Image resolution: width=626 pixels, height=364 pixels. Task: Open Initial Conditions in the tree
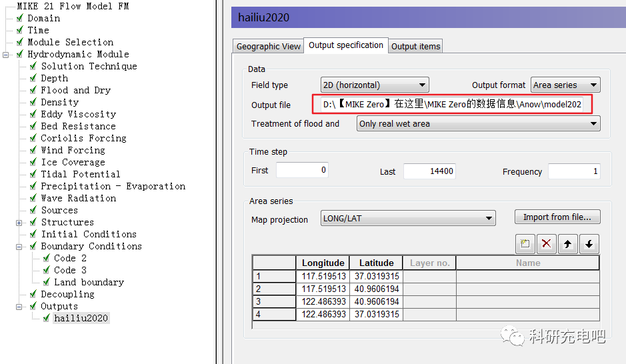click(x=89, y=234)
